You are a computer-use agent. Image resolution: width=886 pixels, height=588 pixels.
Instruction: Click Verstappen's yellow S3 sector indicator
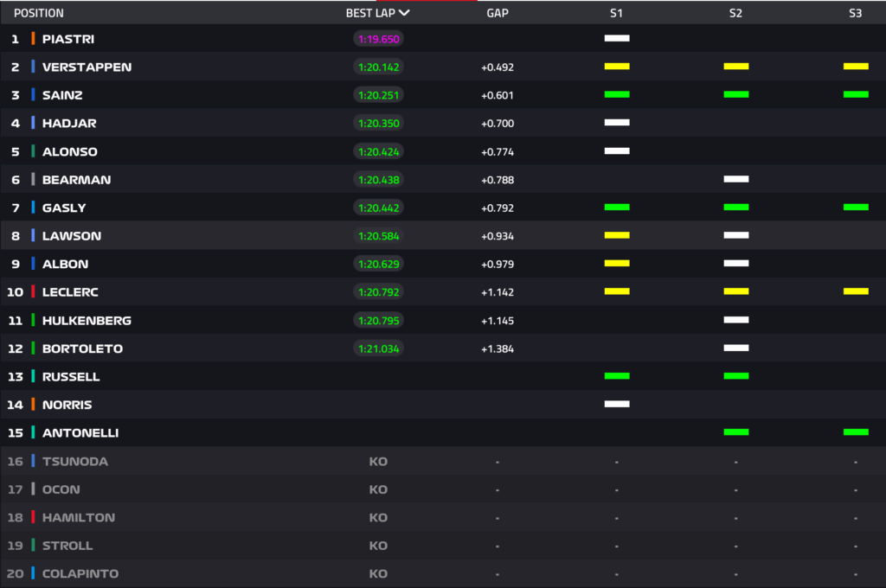click(855, 67)
